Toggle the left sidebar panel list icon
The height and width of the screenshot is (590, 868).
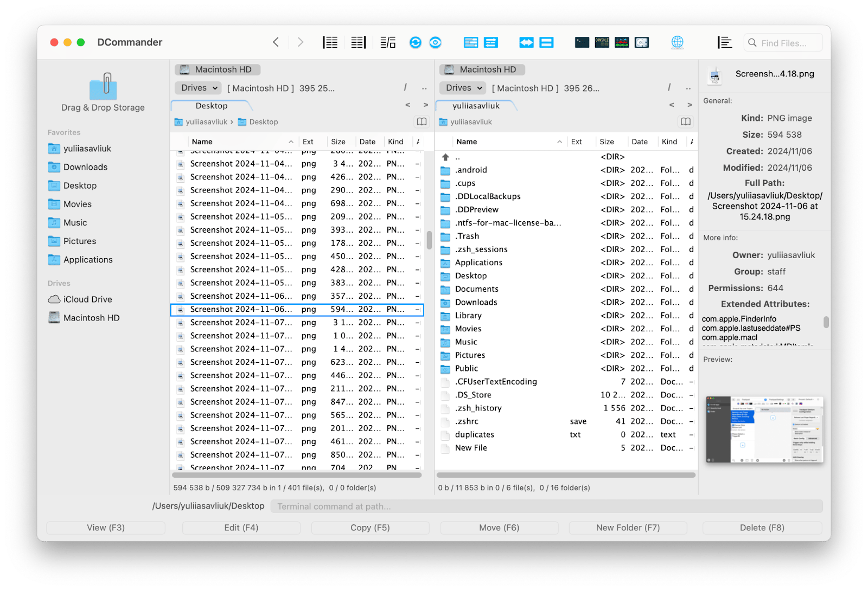[x=330, y=43]
